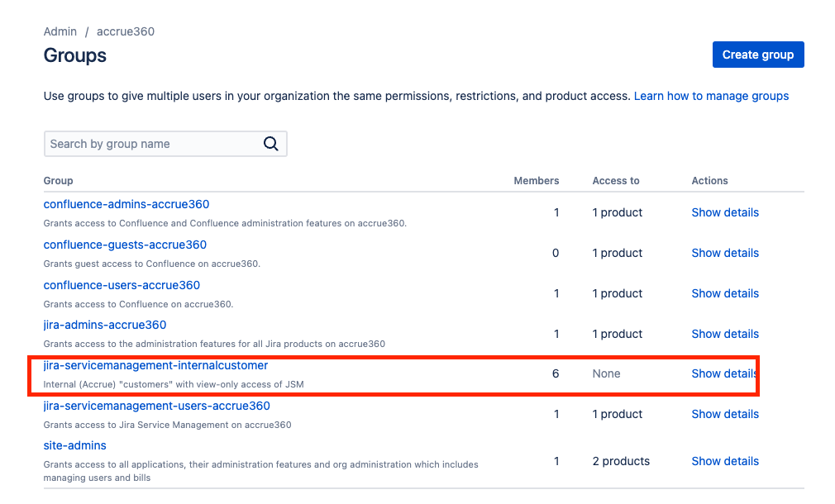Show details for confluence-admins-accrue360
The height and width of the screenshot is (504, 835).
click(725, 212)
